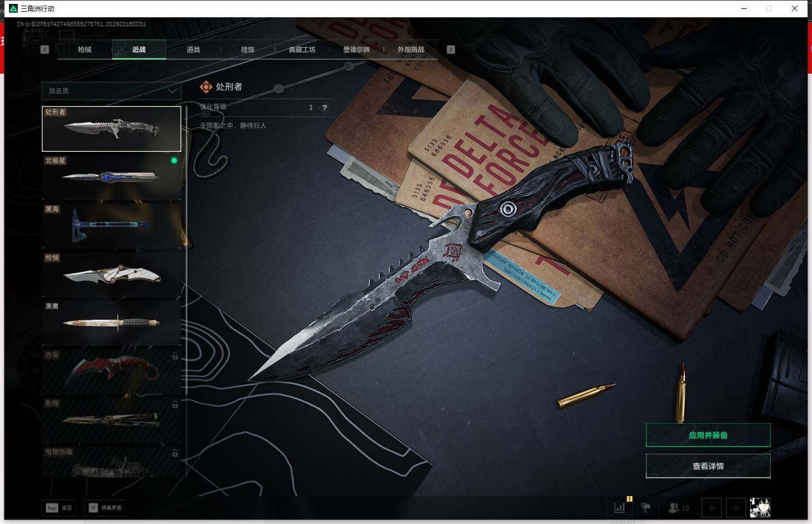This screenshot has width=812, height=524.
Task: Click the first empty plus teammate slot
Action: [x=711, y=508]
